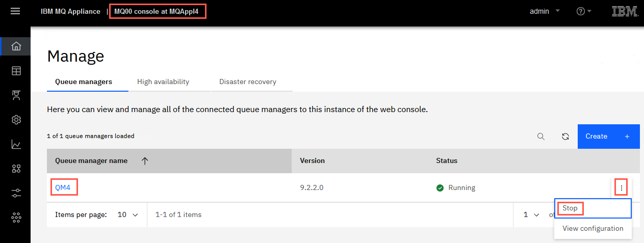Click the Manage page heading
The width and height of the screenshot is (644, 243).
click(x=75, y=56)
